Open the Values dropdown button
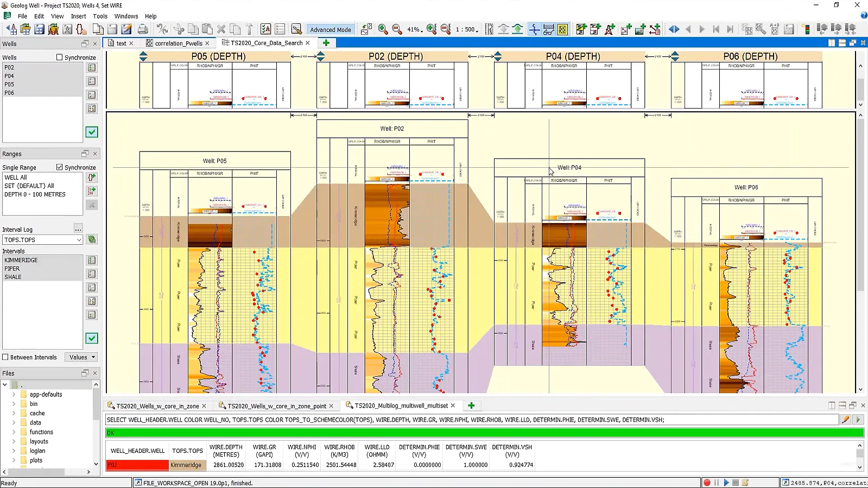This screenshot has height=488, width=868. point(81,357)
